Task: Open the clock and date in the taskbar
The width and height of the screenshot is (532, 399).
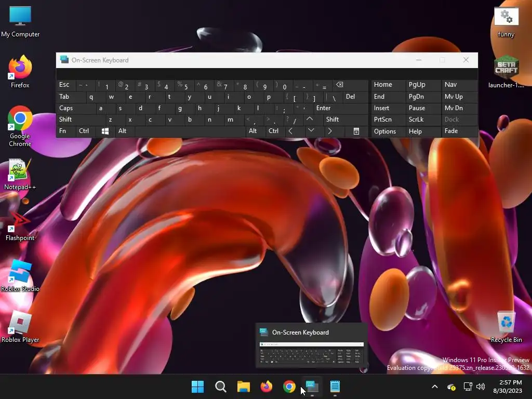Action: click(x=508, y=387)
